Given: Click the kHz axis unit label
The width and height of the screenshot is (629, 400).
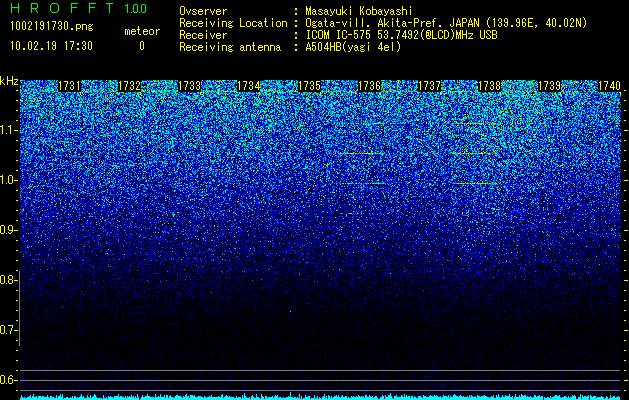Looking at the screenshot, I should (x=9, y=81).
